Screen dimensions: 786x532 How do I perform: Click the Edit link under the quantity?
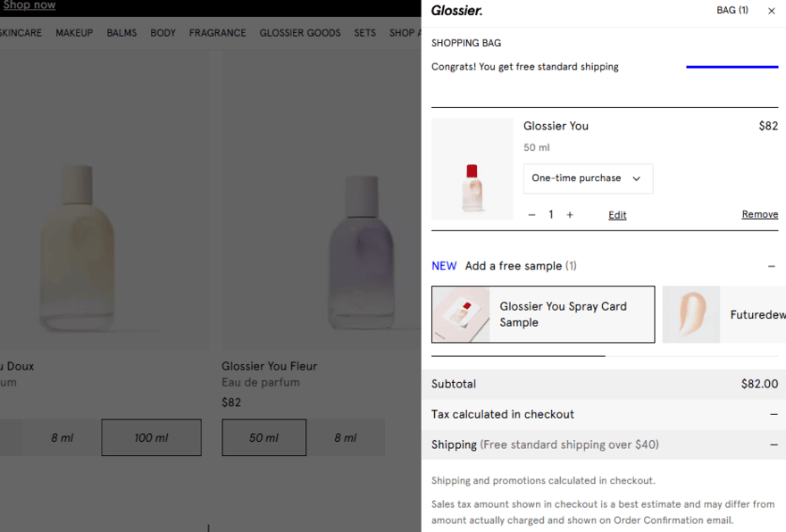click(x=616, y=214)
